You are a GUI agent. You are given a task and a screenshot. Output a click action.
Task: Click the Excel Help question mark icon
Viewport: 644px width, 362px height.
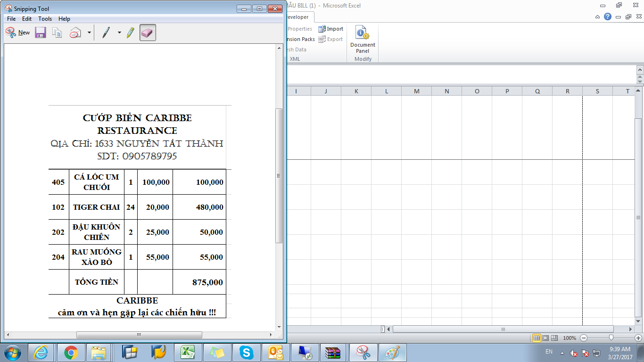tap(608, 16)
